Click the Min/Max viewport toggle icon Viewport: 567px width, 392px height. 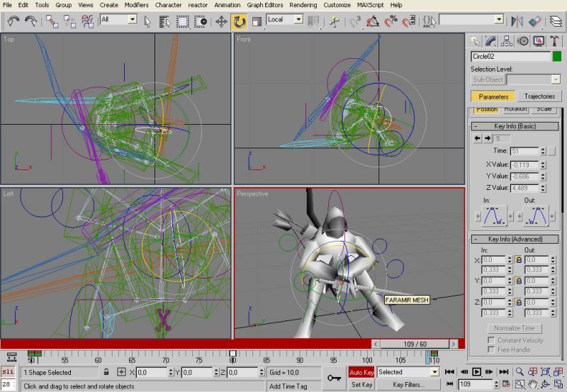pyautogui.click(x=558, y=384)
